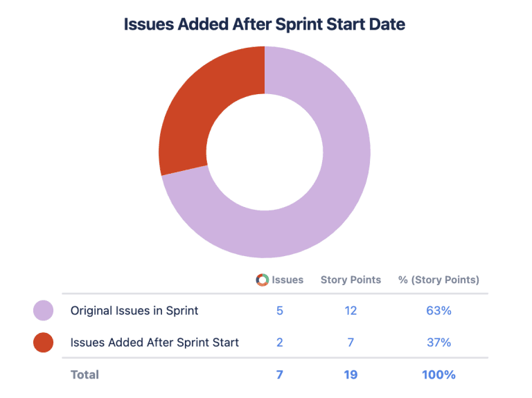The image size is (532, 398).
Task: Click the purple Original Issues legend circle
Action: coord(44,311)
